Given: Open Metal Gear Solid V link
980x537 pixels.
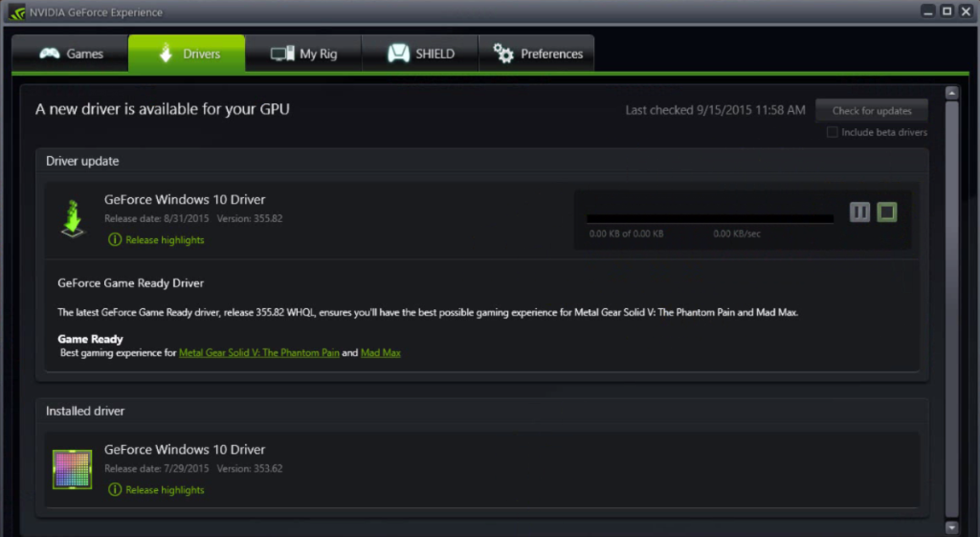Looking at the screenshot, I should pyautogui.click(x=258, y=353).
